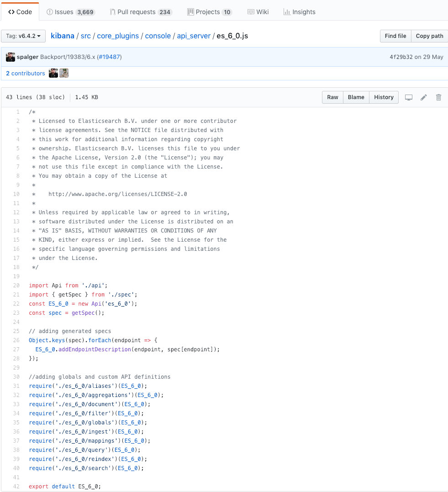Click the "43 lines (38 sloc)" text
The image size is (448, 492).
pyautogui.click(x=35, y=97)
